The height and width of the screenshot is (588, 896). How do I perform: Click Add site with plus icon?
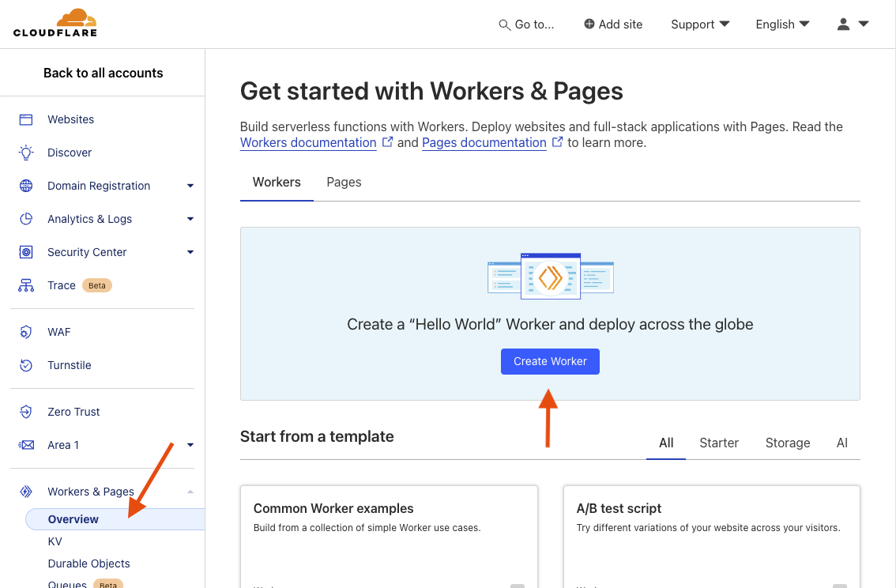[x=613, y=24]
